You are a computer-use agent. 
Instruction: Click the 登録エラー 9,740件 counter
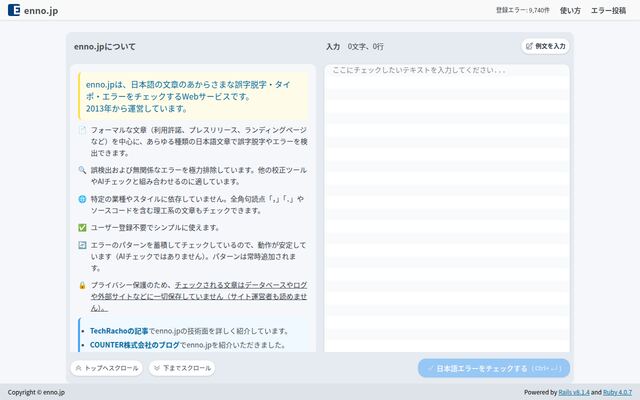click(522, 10)
